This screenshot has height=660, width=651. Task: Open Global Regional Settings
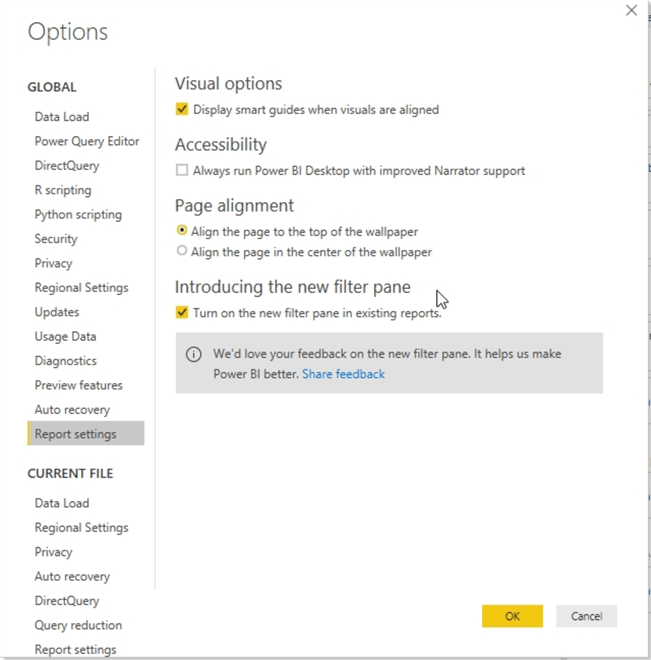tap(81, 287)
